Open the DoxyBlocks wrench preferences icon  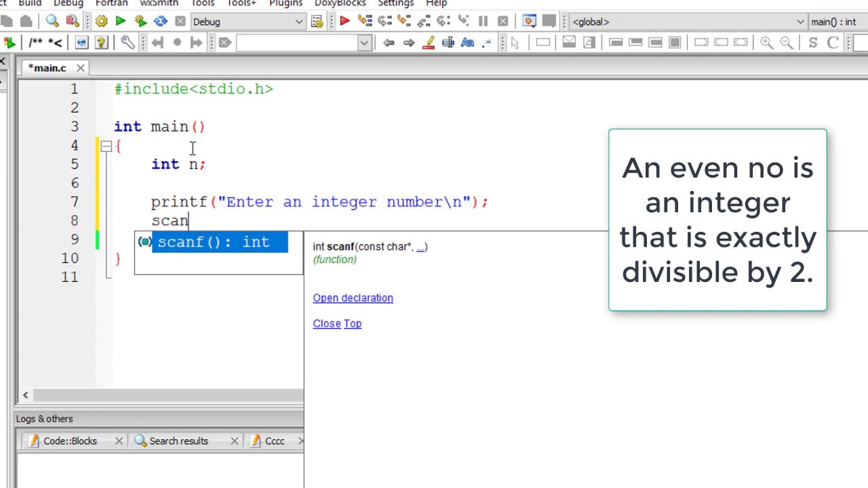pos(127,43)
